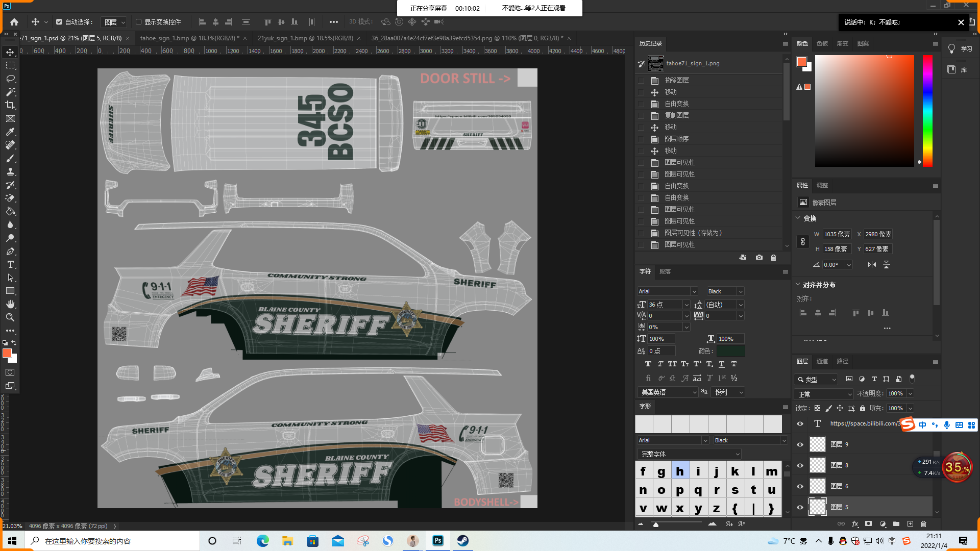Select the Zoom tool
This screenshot has height=551, width=980.
10,317
